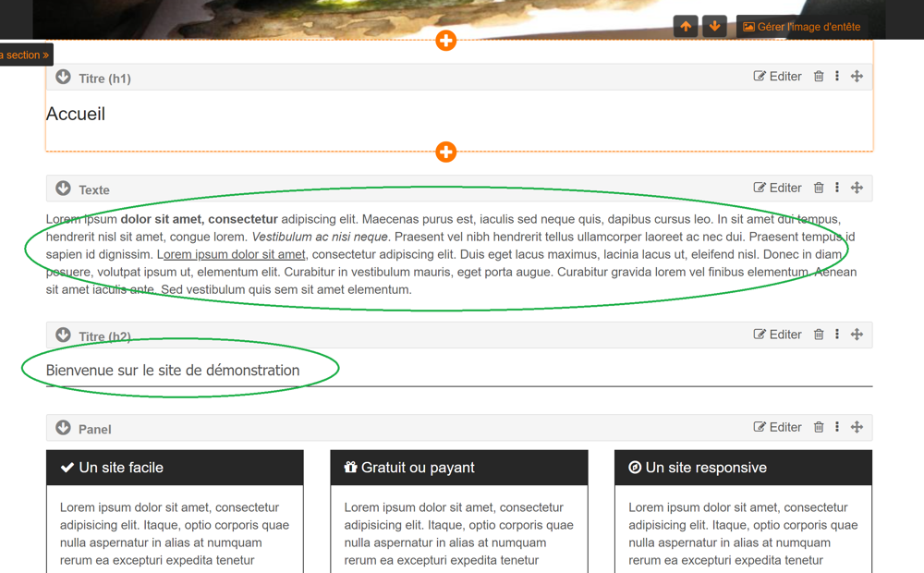Delete the Texte block with trash icon

coord(819,188)
